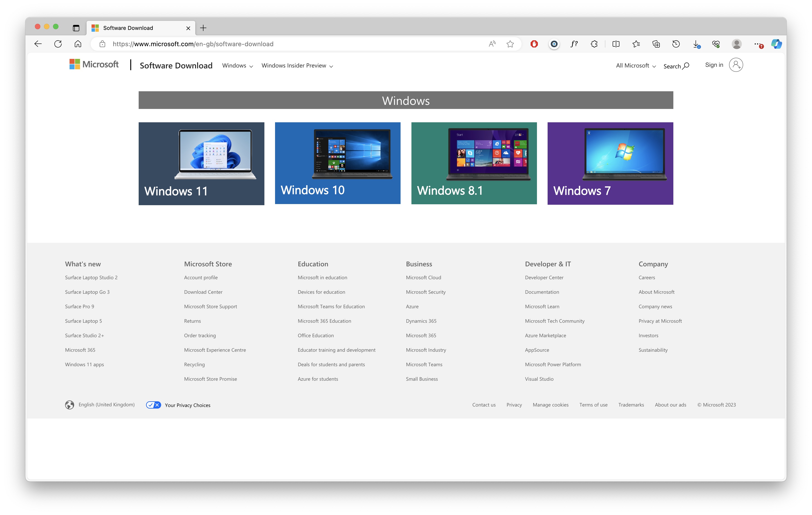Open Manage cookies footer link
812x515 pixels.
tap(550, 405)
